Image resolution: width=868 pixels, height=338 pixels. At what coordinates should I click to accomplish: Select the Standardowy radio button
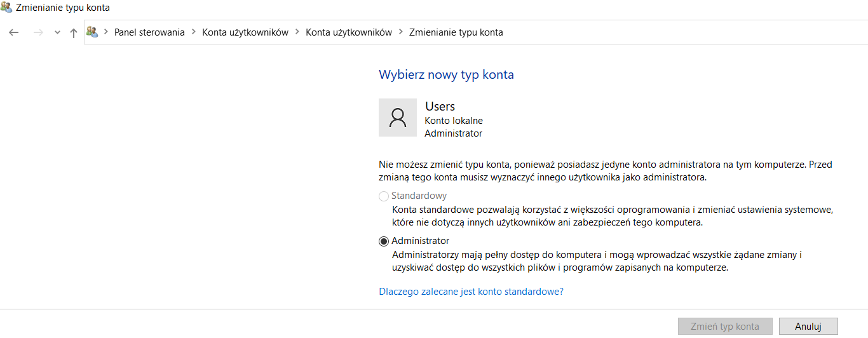click(384, 196)
